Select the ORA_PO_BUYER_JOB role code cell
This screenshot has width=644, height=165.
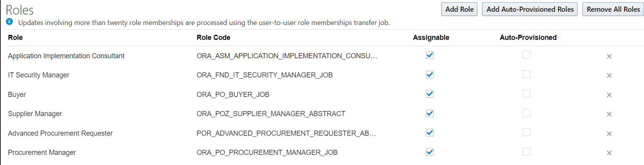click(233, 95)
